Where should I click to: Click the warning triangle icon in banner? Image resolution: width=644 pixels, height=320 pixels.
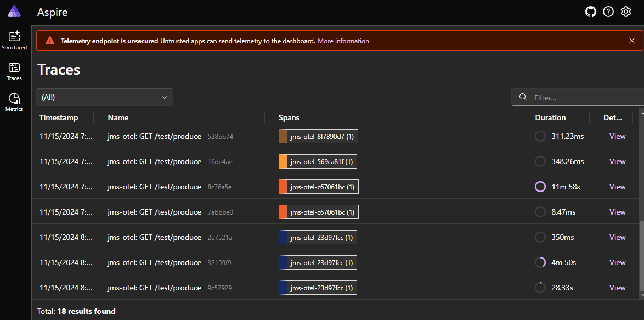coord(50,40)
